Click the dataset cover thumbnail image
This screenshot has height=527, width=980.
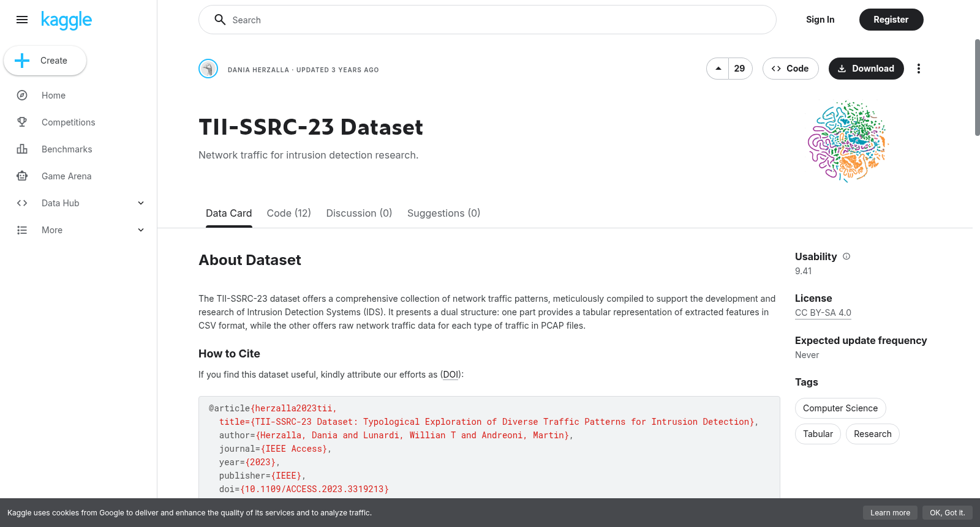click(x=848, y=142)
